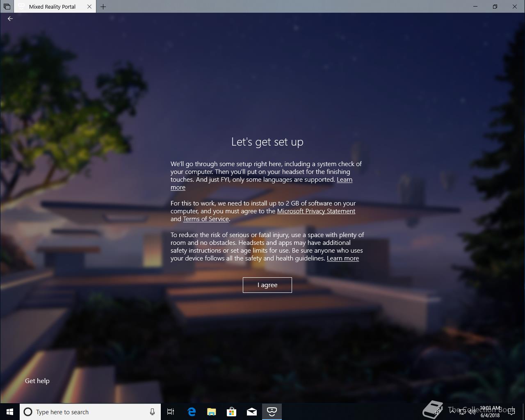Image resolution: width=525 pixels, height=420 pixels.
Task: Click the I agree button
Action: tap(267, 285)
